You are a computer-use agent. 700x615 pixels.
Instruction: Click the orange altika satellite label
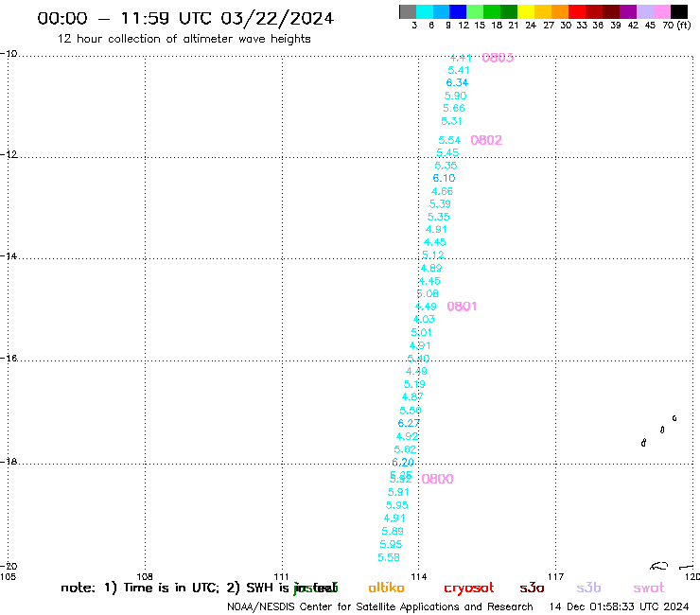point(387,588)
